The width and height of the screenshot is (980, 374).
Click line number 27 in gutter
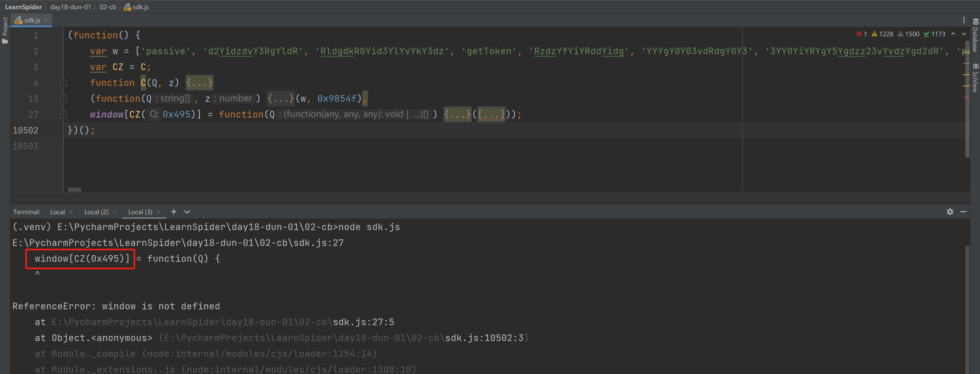tap(33, 115)
